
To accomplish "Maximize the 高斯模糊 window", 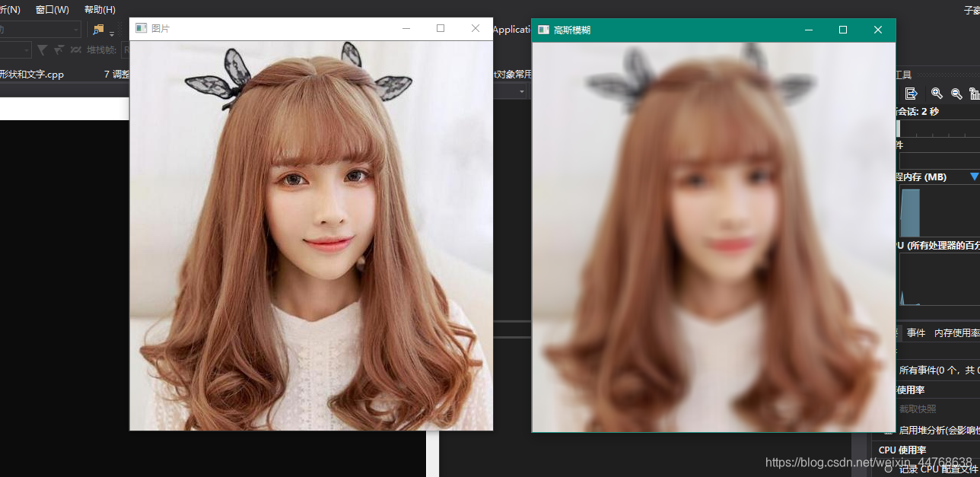I will click(843, 30).
